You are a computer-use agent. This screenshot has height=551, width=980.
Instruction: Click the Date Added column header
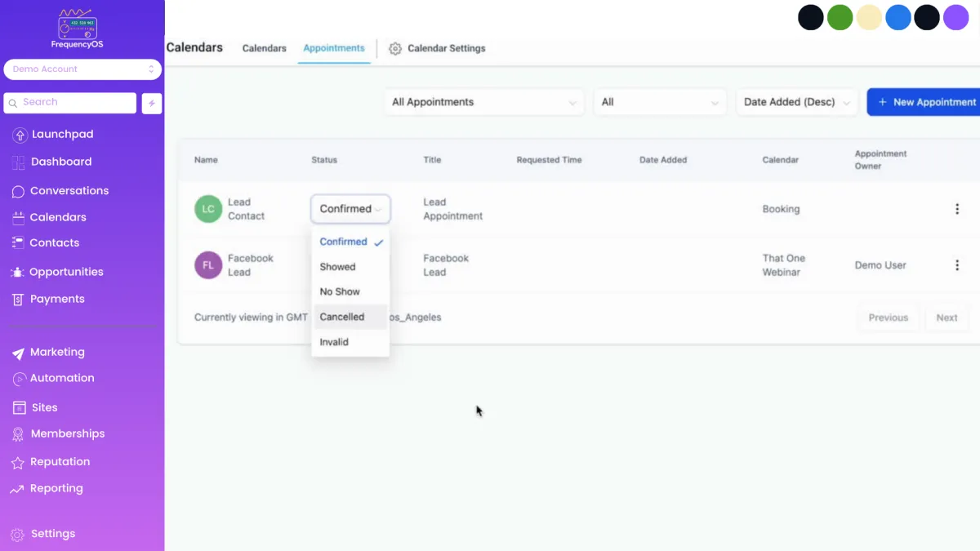pyautogui.click(x=663, y=160)
